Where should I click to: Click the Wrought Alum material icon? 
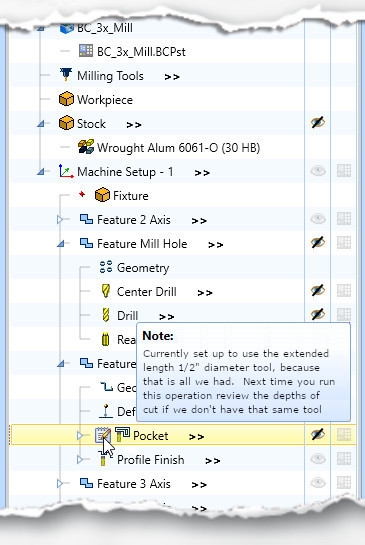click(x=86, y=147)
